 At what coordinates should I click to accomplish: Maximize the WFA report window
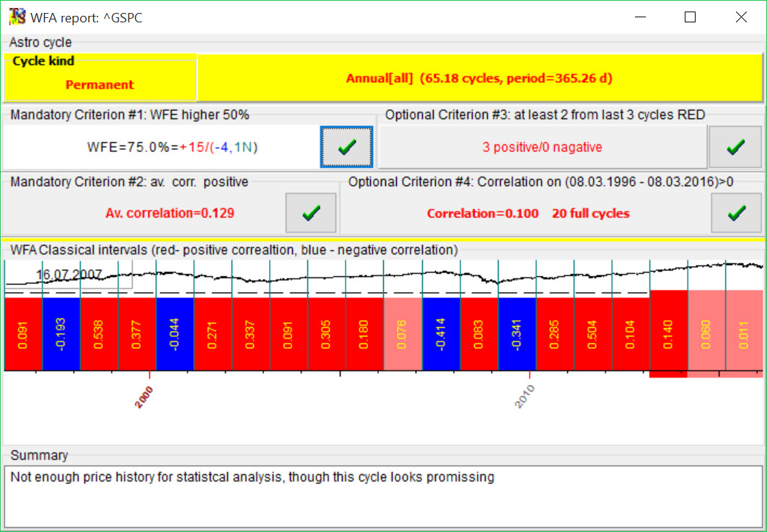[690, 17]
